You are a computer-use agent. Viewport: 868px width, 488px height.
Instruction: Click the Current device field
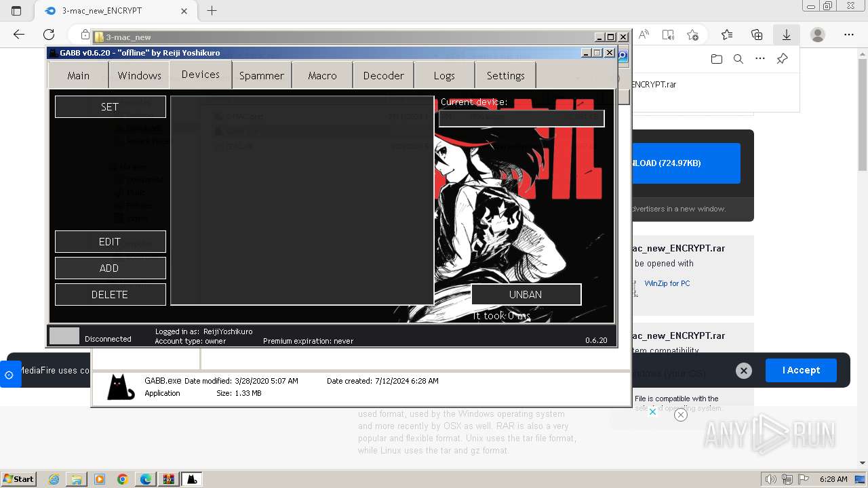point(521,117)
